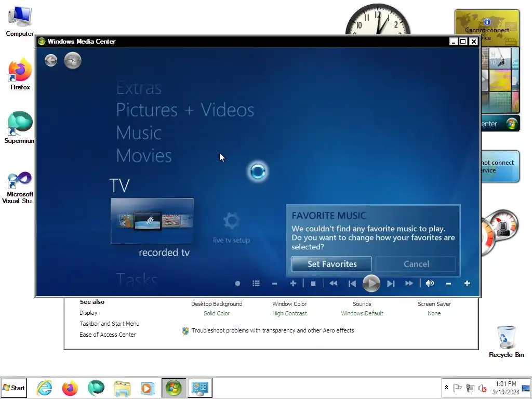532x399 pixels.
Task: Mute audio with the speaker icon
Action: click(x=430, y=283)
